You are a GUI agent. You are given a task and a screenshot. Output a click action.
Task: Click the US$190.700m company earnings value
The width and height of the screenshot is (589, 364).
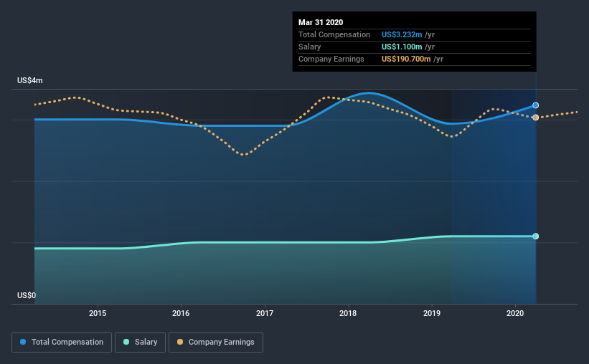[406, 59]
